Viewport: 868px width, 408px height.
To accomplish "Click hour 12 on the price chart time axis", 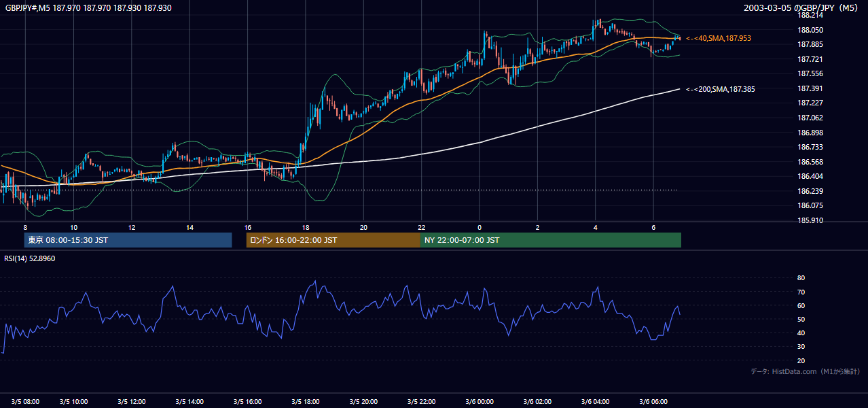I will point(131,228).
